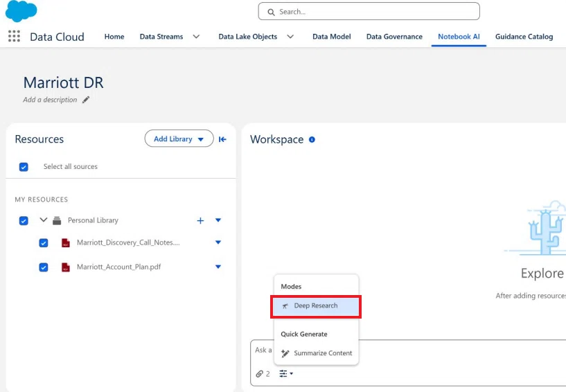The height and width of the screenshot is (392, 566).
Task: Click the attachment count 2
Action: [268, 374]
